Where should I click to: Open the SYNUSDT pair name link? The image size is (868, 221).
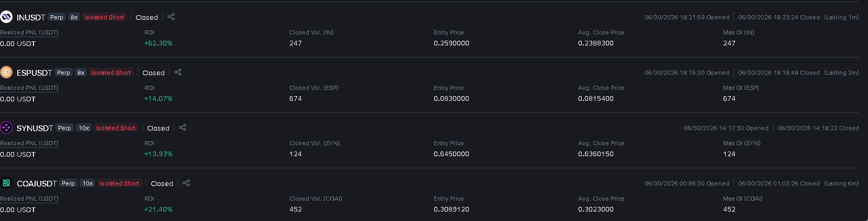pos(35,128)
